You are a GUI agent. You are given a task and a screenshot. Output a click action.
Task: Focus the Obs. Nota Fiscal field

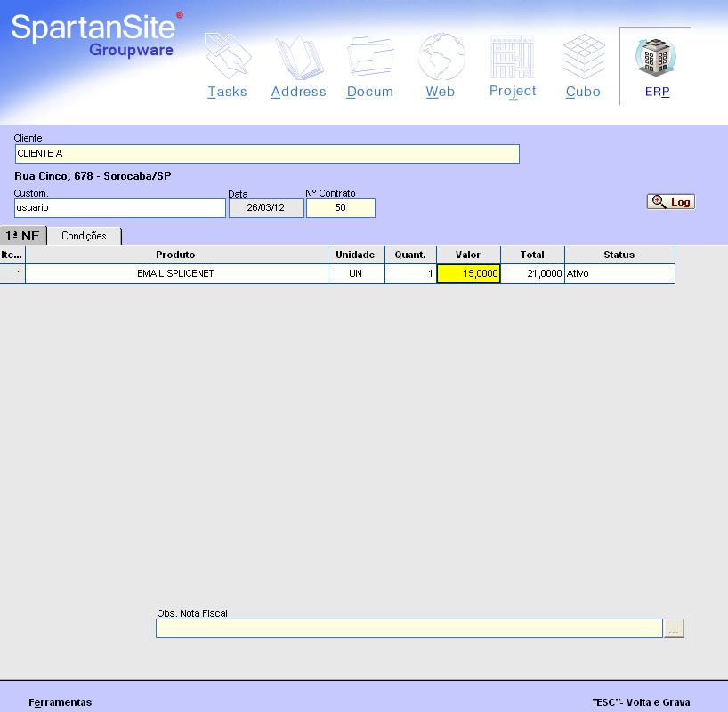[x=409, y=628]
